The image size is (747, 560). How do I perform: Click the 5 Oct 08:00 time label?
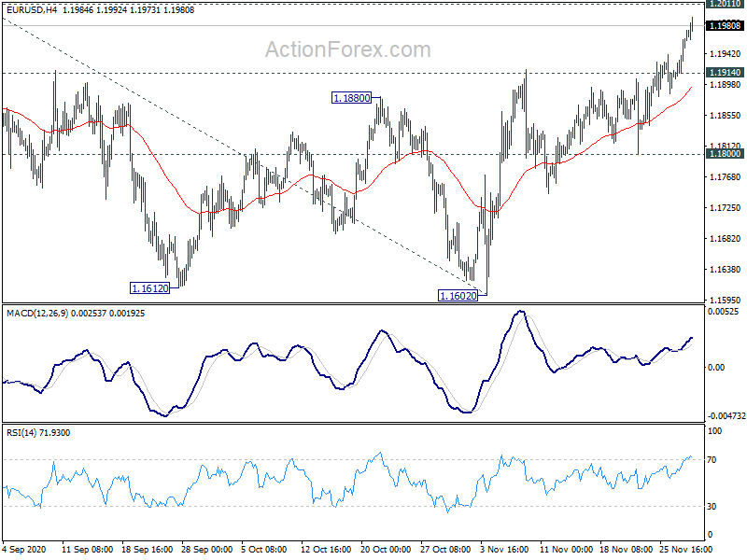[x=263, y=549]
